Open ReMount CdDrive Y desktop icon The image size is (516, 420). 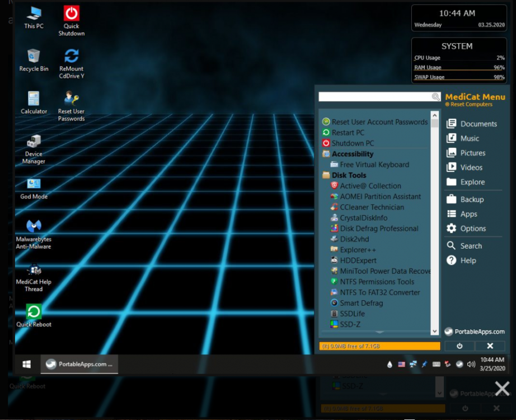tap(71, 57)
